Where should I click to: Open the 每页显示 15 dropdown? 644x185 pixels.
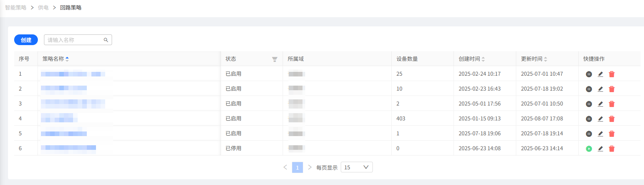tap(356, 167)
